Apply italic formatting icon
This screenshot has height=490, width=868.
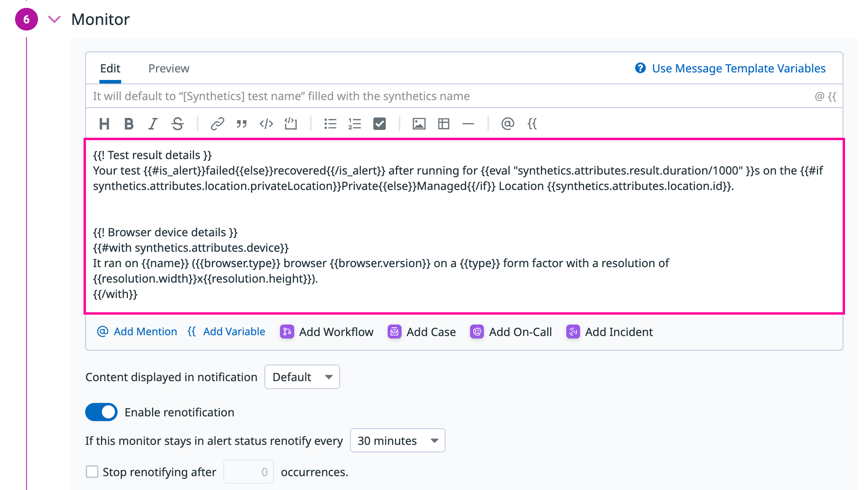coord(153,124)
